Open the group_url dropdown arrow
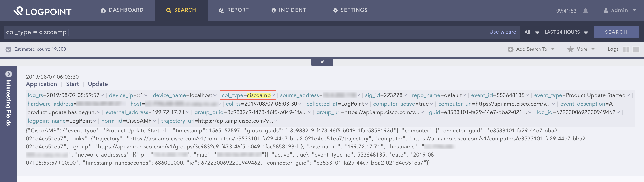Screen dimensions: 644x182 pos(422,112)
